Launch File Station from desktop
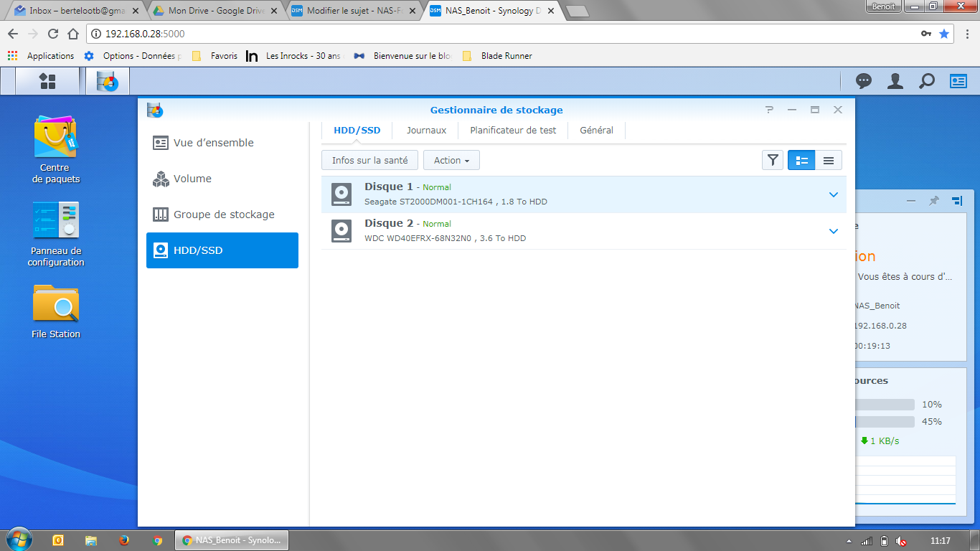 [56, 311]
